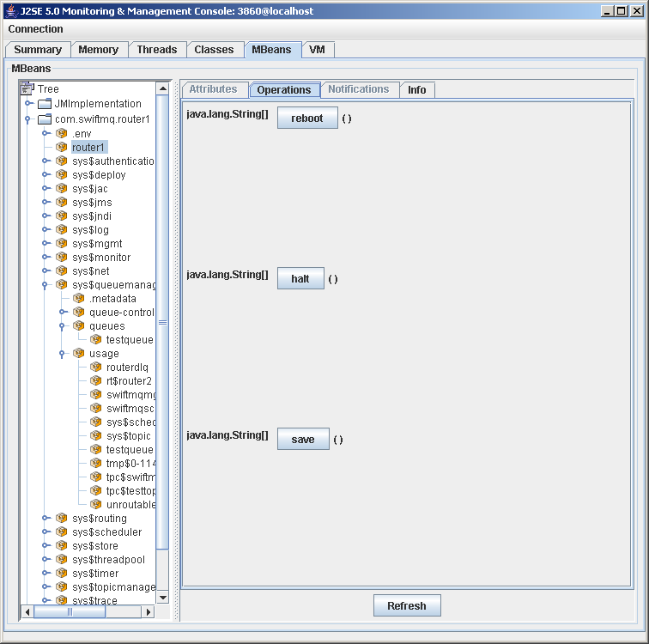Click the folder icon next to JMImplementation
649x644 pixels.
45,103
